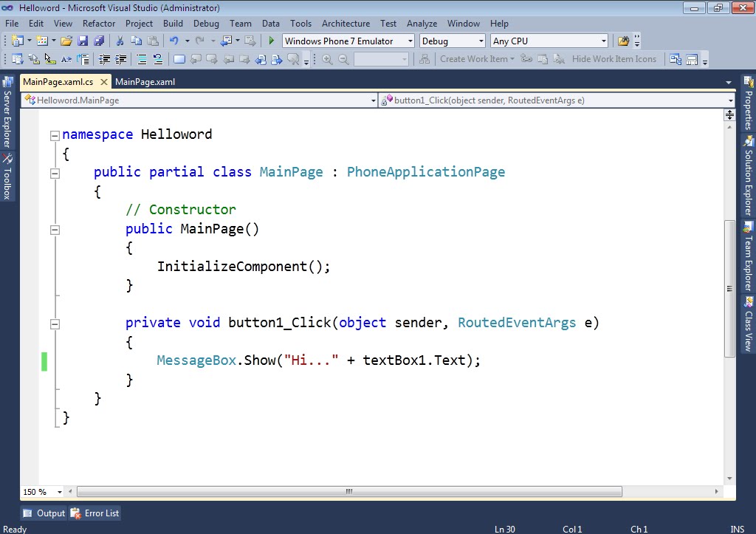The height and width of the screenshot is (534, 756).
Task: Click the editor split bar handle
Action: [x=729, y=114]
